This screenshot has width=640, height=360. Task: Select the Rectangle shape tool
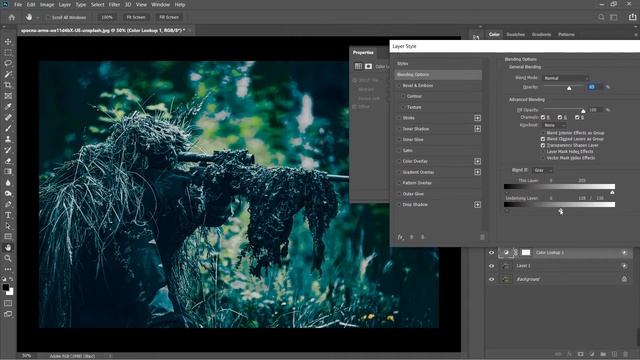point(8,236)
